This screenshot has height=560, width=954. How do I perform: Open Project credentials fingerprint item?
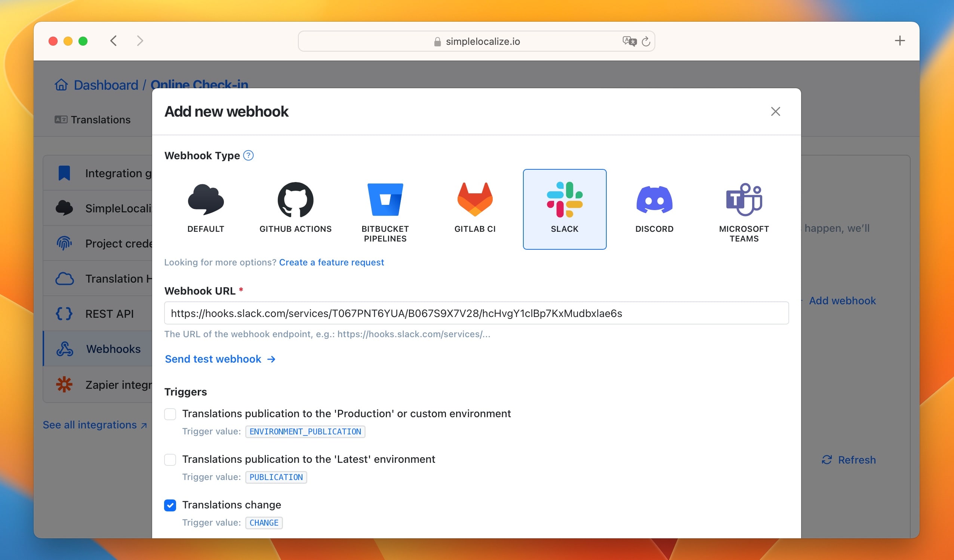(x=98, y=243)
